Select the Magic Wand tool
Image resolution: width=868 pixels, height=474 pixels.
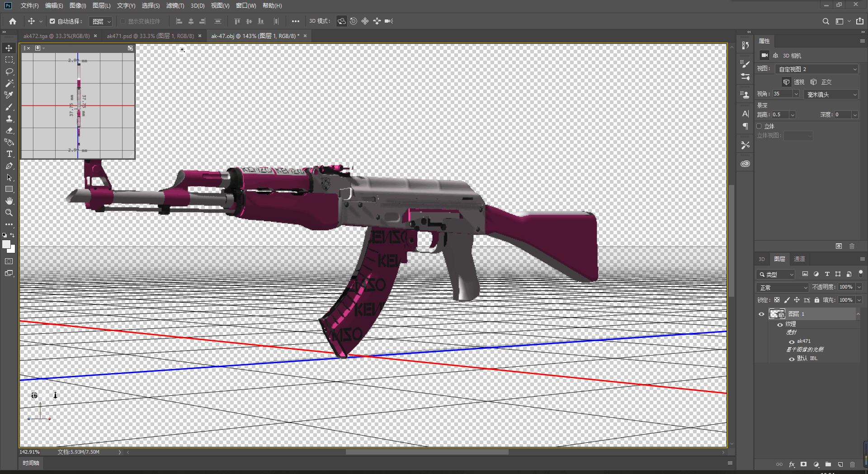[9, 83]
